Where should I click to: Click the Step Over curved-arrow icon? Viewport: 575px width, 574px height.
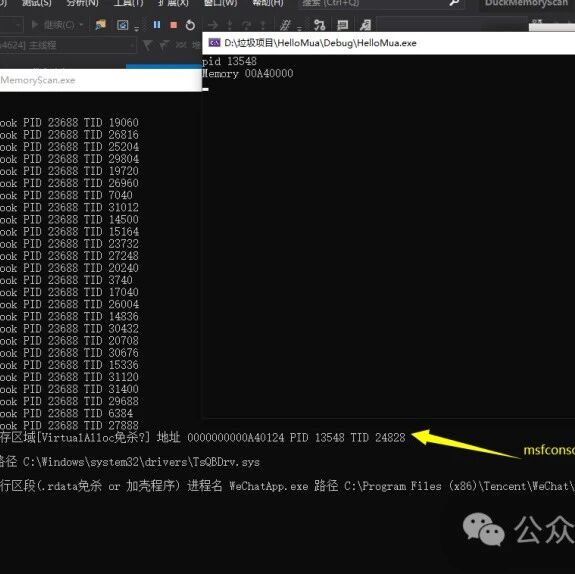(x=246, y=25)
